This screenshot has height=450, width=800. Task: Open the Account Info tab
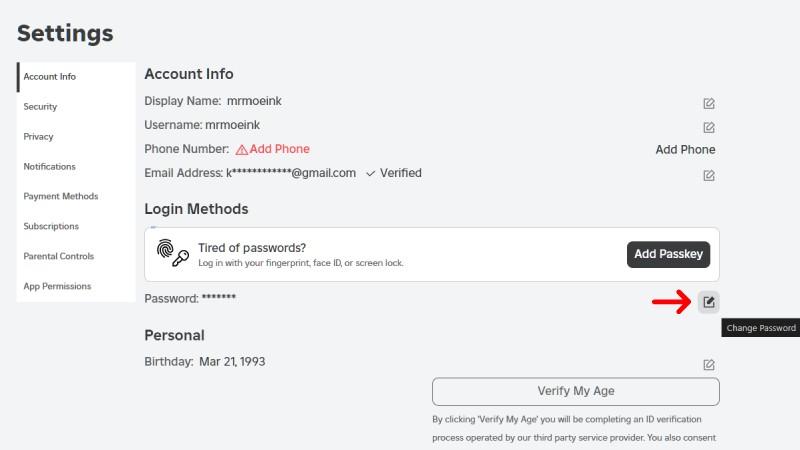point(49,77)
